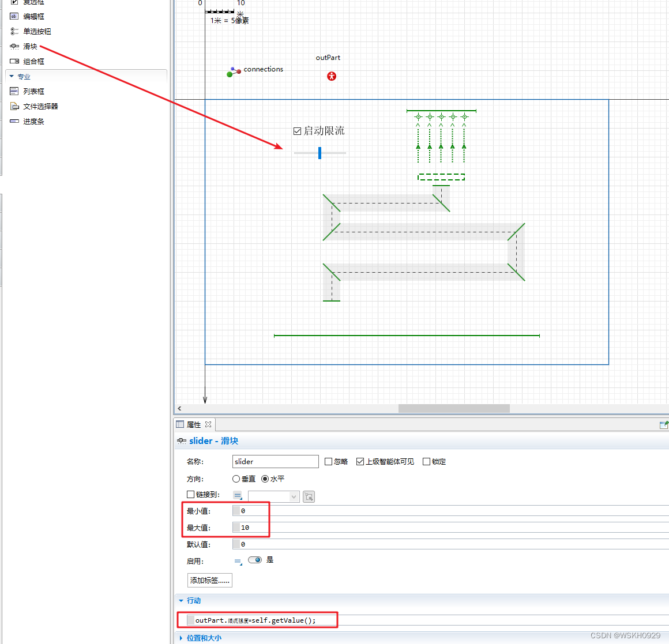Click the 'outPart' label on canvas

pos(328,58)
